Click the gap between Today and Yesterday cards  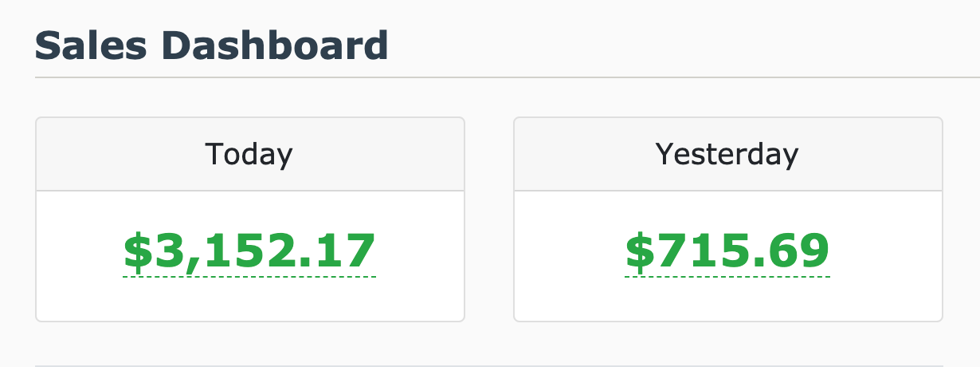(489, 219)
